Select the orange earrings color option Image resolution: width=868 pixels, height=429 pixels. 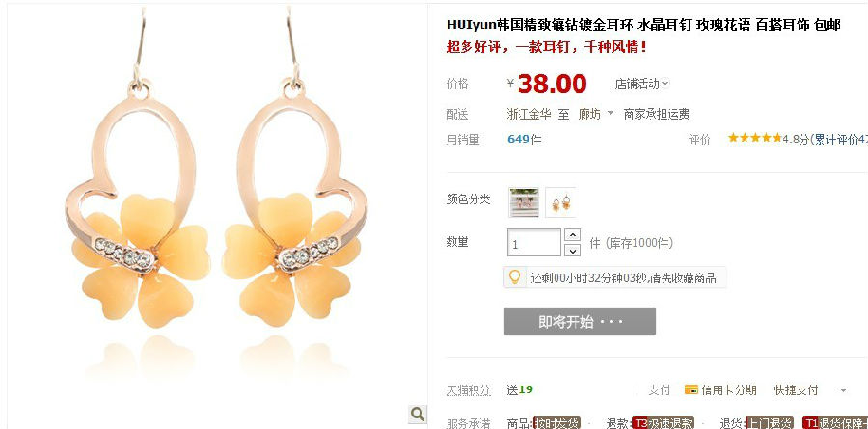(560, 202)
